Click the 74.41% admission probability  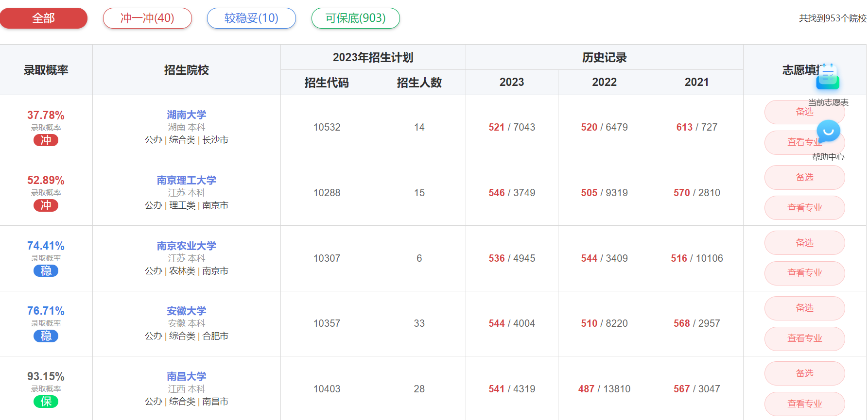[46, 246]
